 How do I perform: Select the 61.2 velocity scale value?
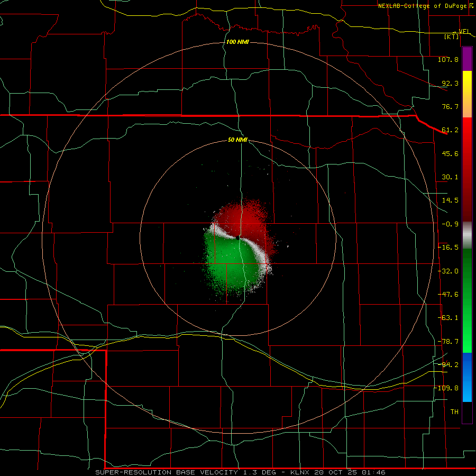450,130
